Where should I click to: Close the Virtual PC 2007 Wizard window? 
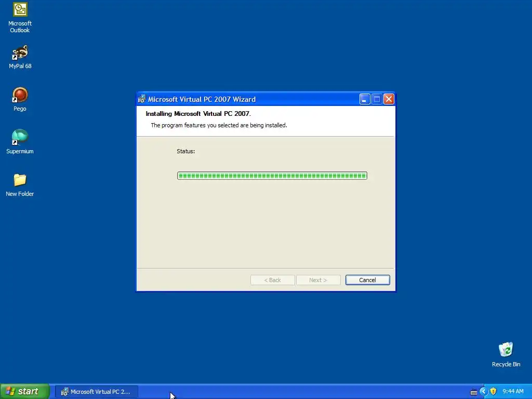click(389, 99)
